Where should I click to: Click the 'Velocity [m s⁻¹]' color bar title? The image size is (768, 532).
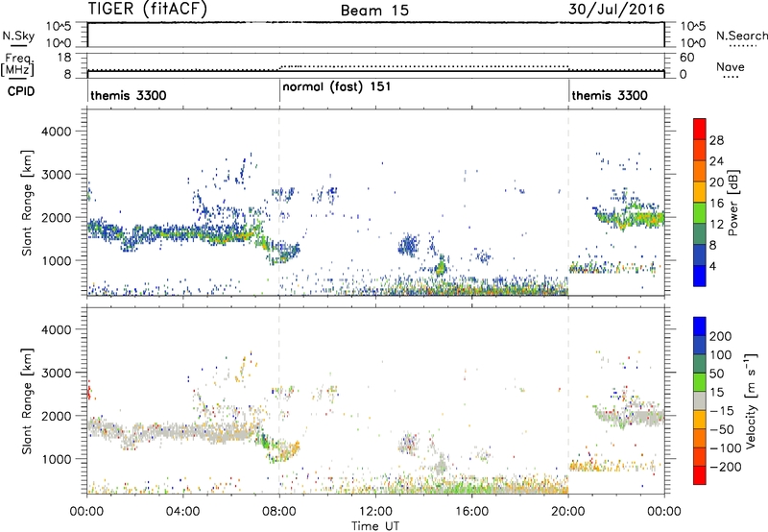(x=751, y=400)
